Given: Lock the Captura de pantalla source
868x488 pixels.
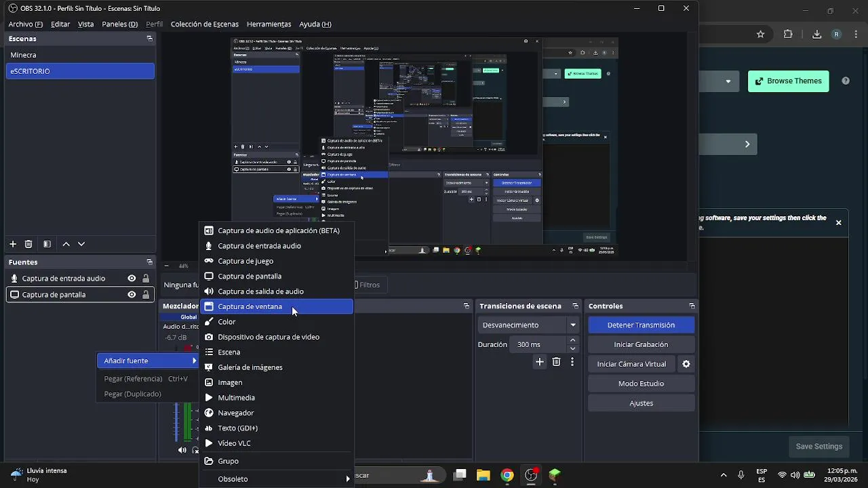Looking at the screenshot, I should 145,295.
